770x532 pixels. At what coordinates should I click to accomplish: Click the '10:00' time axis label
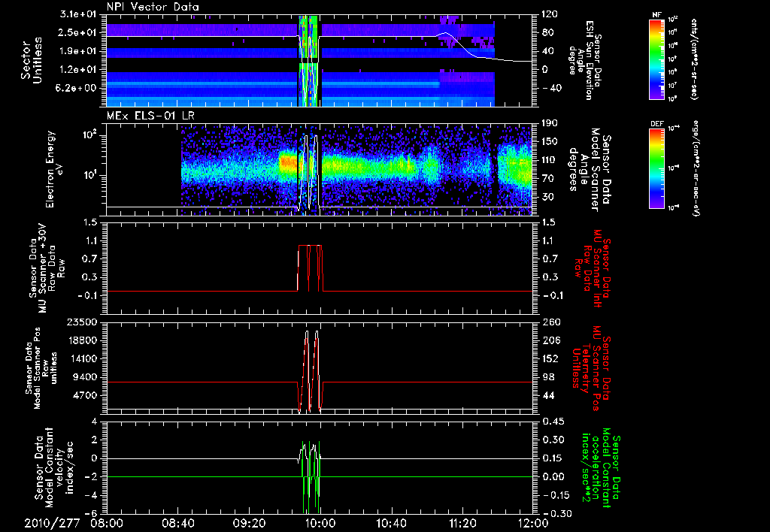320,523
